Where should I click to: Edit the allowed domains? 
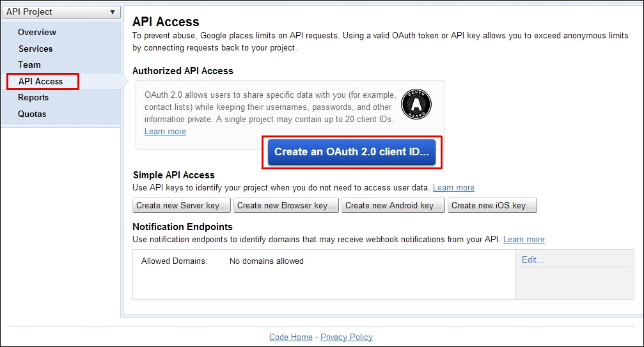[x=533, y=259]
